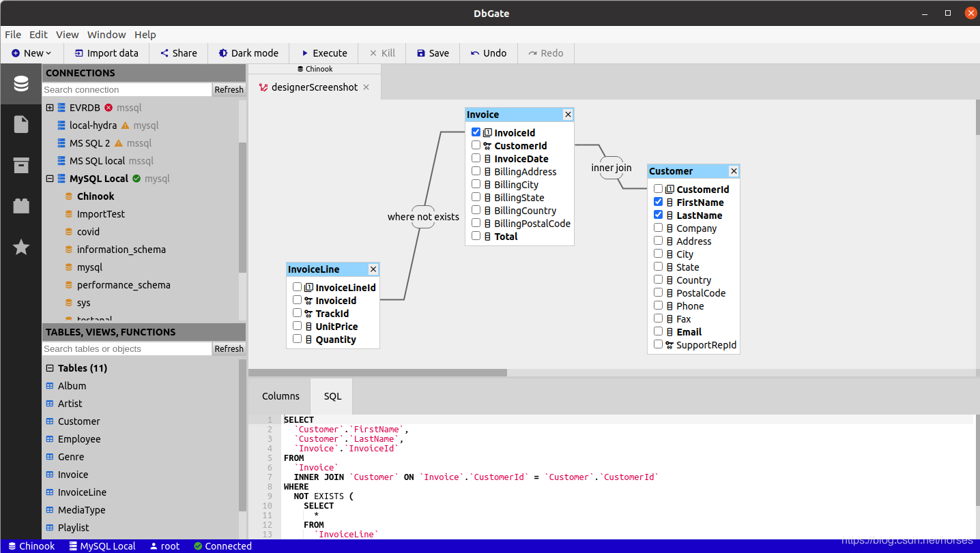Click Share in the toolbar
Screen dimensions: 980x553
pos(178,53)
